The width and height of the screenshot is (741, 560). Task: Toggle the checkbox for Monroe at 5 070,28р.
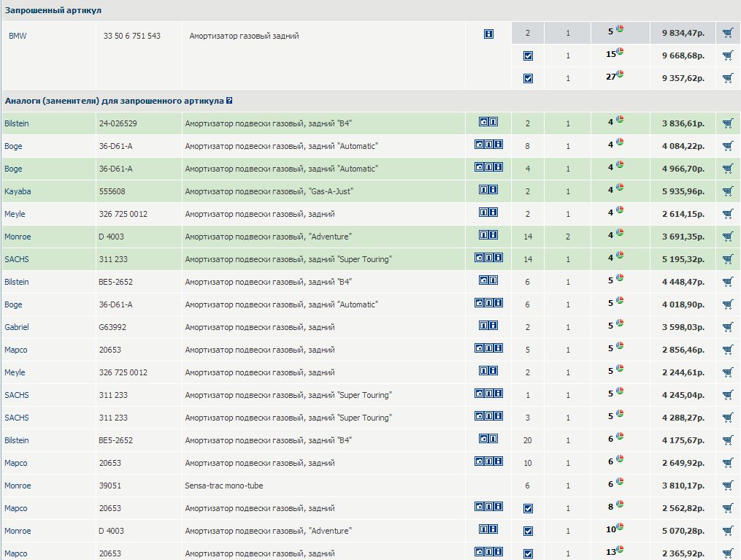(x=529, y=532)
